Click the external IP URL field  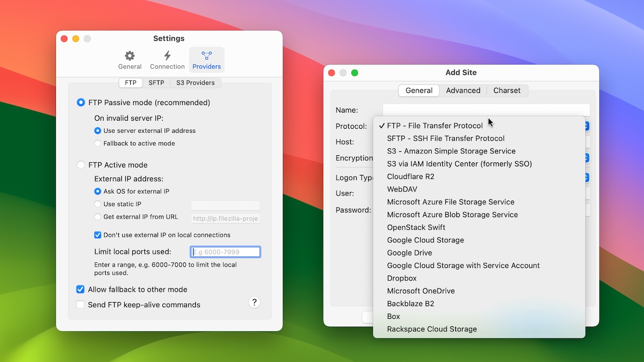[x=225, y=218]
